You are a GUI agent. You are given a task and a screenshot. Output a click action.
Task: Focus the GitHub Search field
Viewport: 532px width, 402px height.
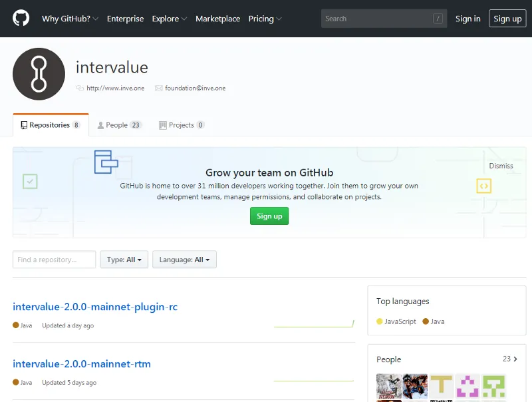click(x=384, y=19)
